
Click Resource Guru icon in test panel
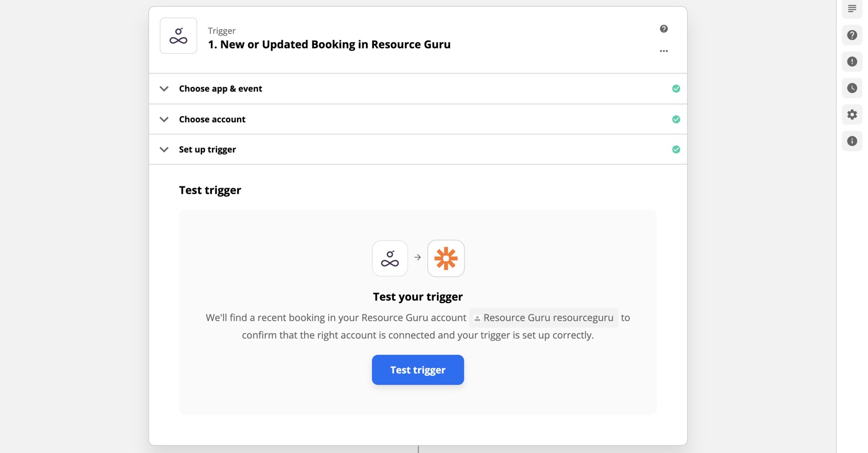click(390, 259)
